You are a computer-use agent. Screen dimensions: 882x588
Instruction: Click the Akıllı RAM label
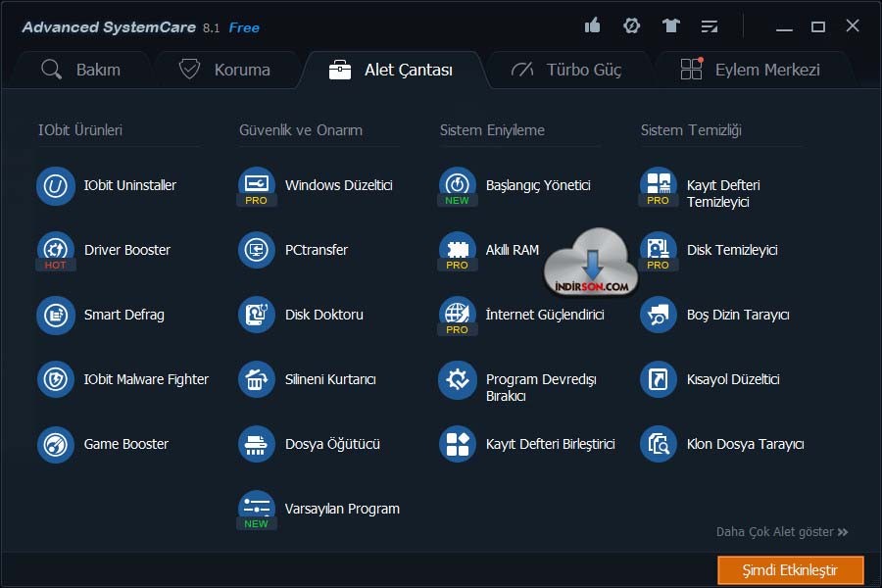513,251
